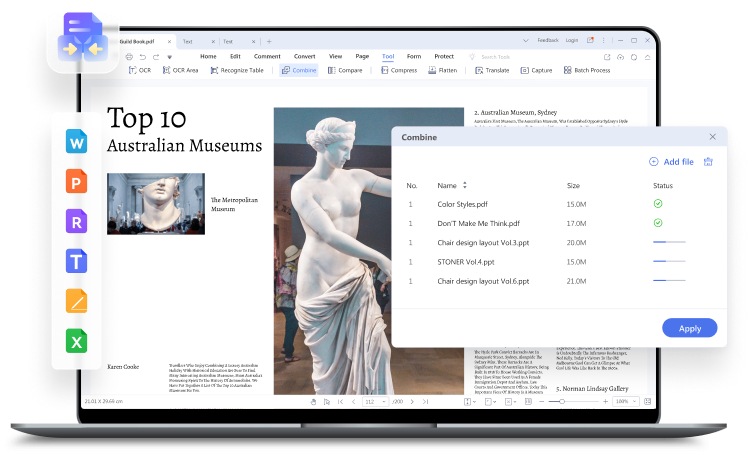The height and width of the screenshot is (456, 752).
Task: Open the three-dot more options menu
Action: pyautogui.click(x=603, y=40)
